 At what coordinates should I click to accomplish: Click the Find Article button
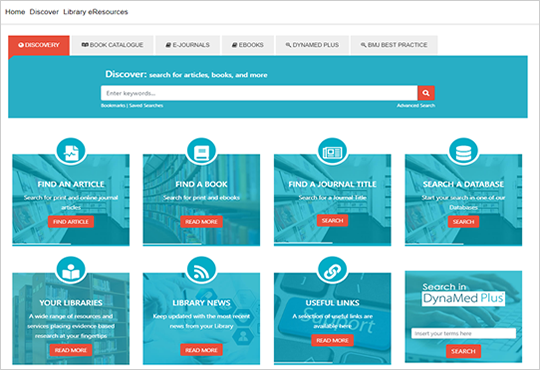click(x=71, y=222)
